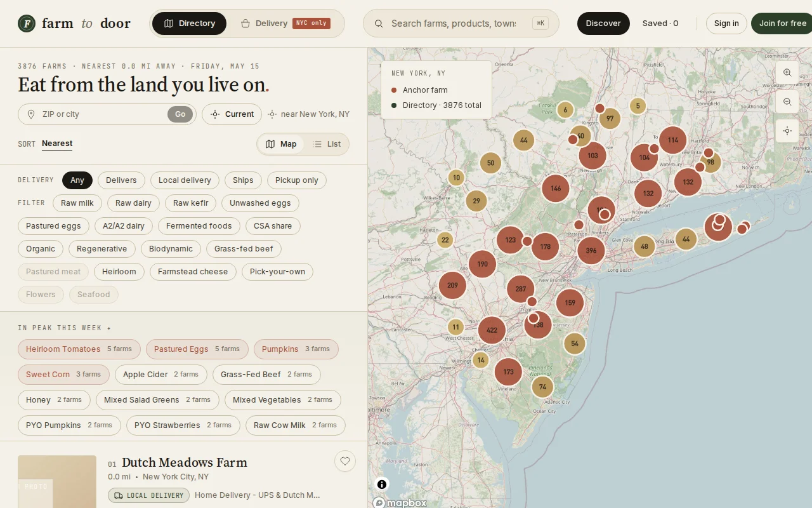Image resolution: width=812 pixels, height=508 pixels.
Task: Open Dutch Meadows Farm photo thumbnail
Action: [x=57, y=481]
